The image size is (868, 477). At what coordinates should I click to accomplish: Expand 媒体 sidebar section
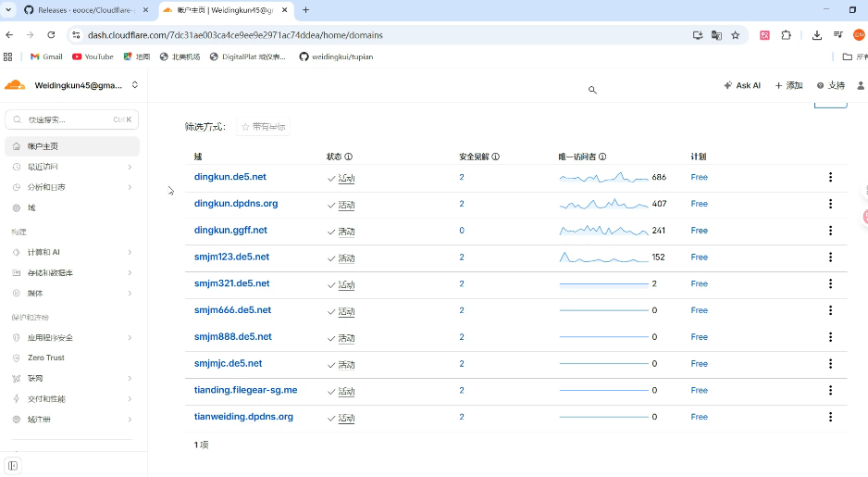pyautogui.click(x=72, y=293)
